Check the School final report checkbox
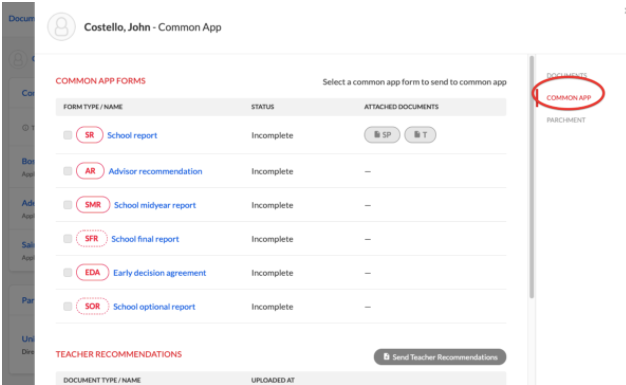Screen dimensions: 626x385 coord(67,239)
